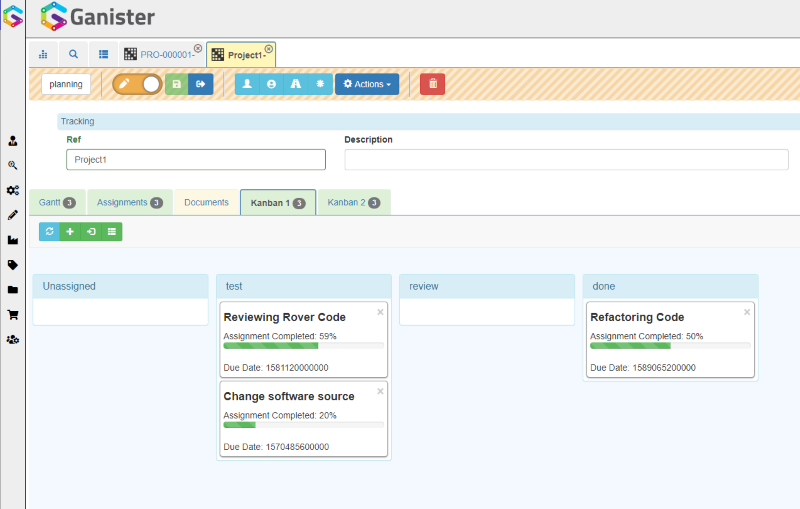The image size is (800, 509).
Task: Open the zoom search icon in sidebar
Action: pyautogui.click(x=13, y=165)
